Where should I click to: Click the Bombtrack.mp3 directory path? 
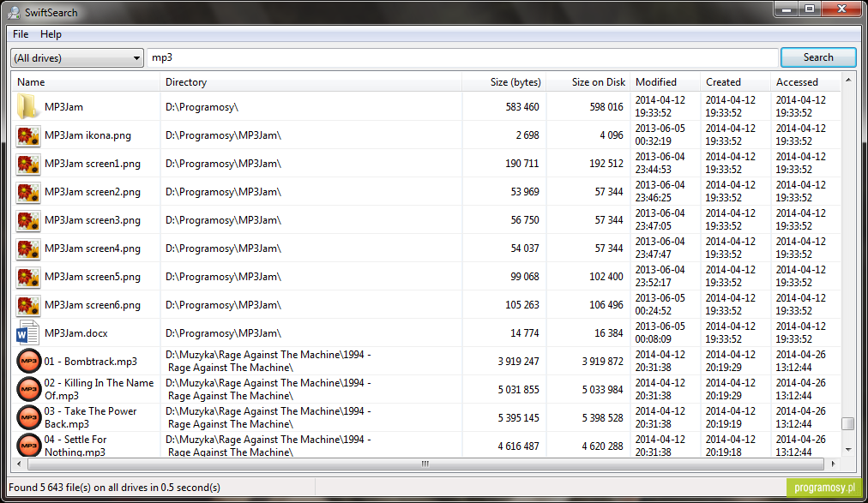click(268, 362)
